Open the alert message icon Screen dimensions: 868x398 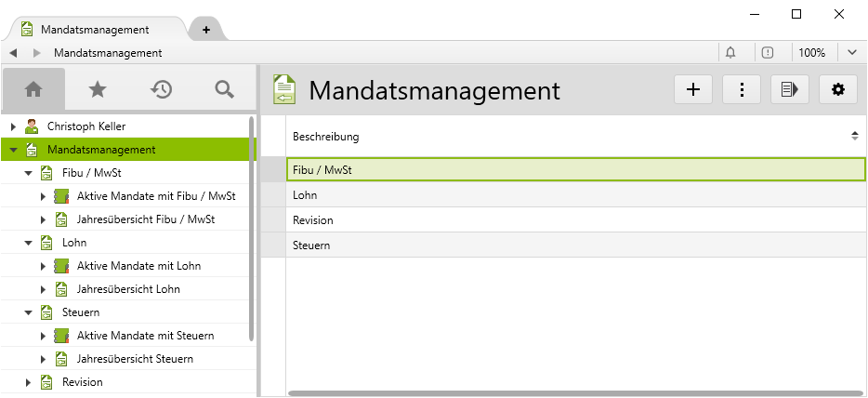tap(767, 53)
